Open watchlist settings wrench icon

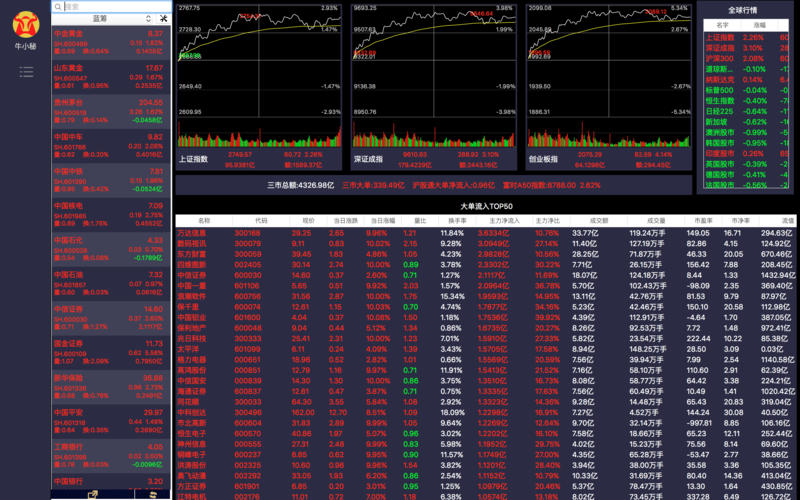162,19
